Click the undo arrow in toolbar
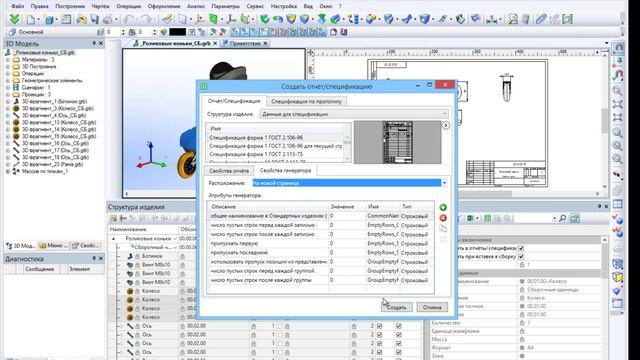 coord(129,19)
